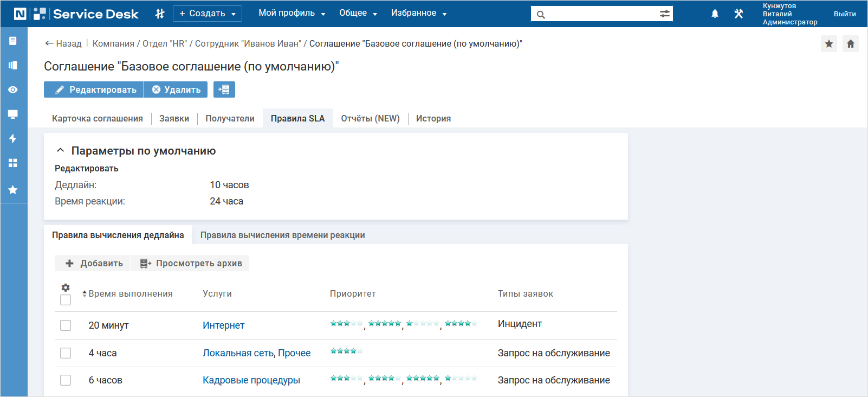Open notifications bell icon
868x397 pixels.
point(715,14)
